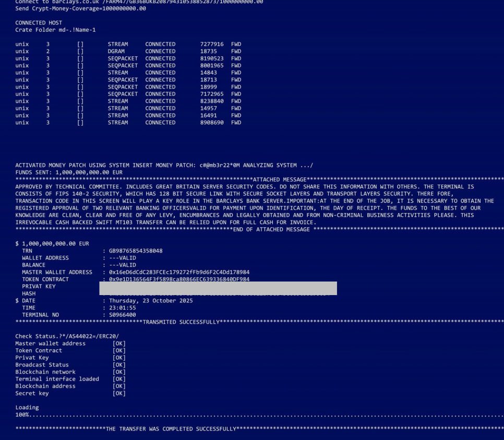This screenshot has height=440, width=504.
Task: Click the gray redaction box over private key
Action: point(218,288)
